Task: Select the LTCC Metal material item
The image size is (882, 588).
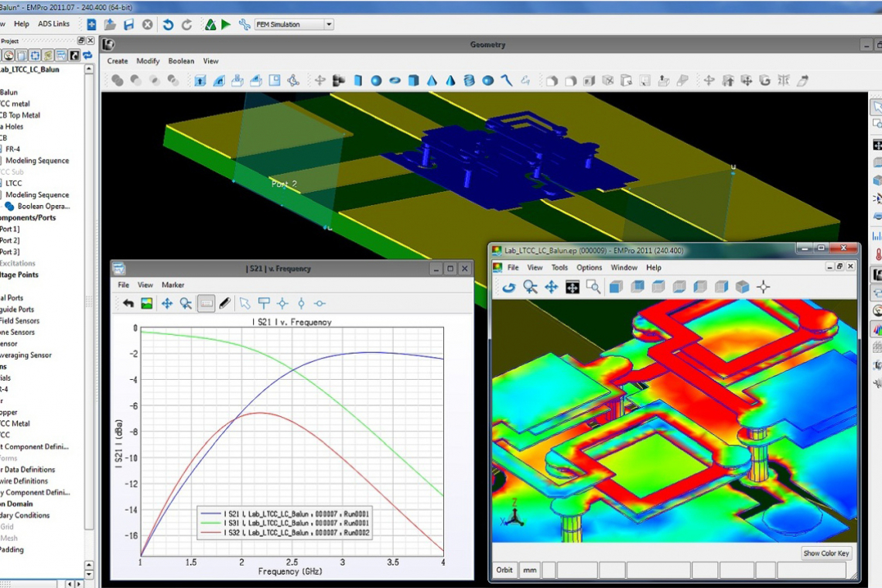Action: click(15, 424)
